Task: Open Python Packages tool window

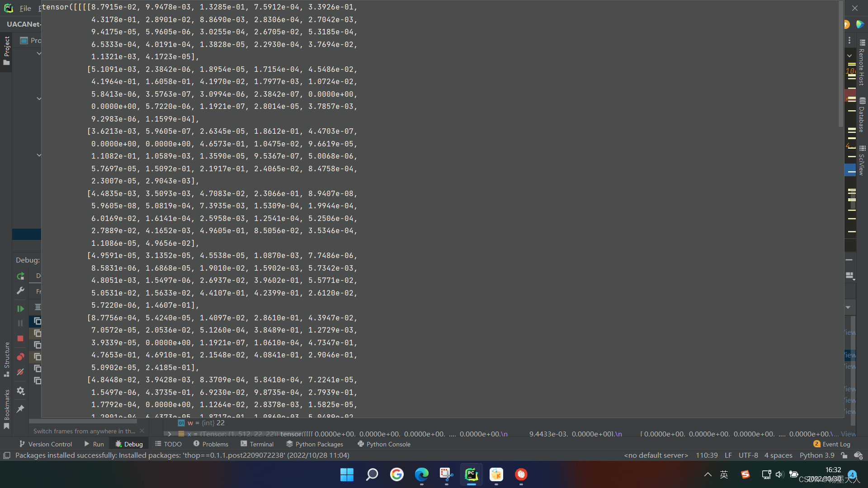Action: pos(315,444)
